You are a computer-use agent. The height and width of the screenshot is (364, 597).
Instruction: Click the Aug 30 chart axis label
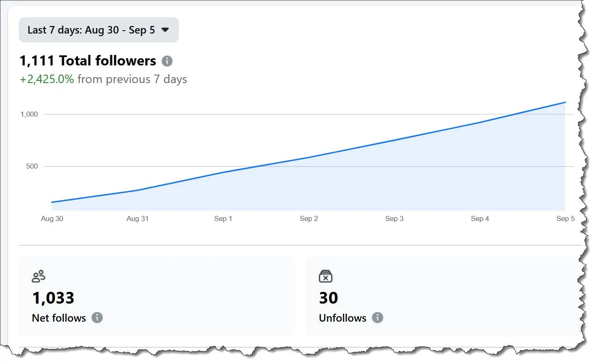click(52, 218)
